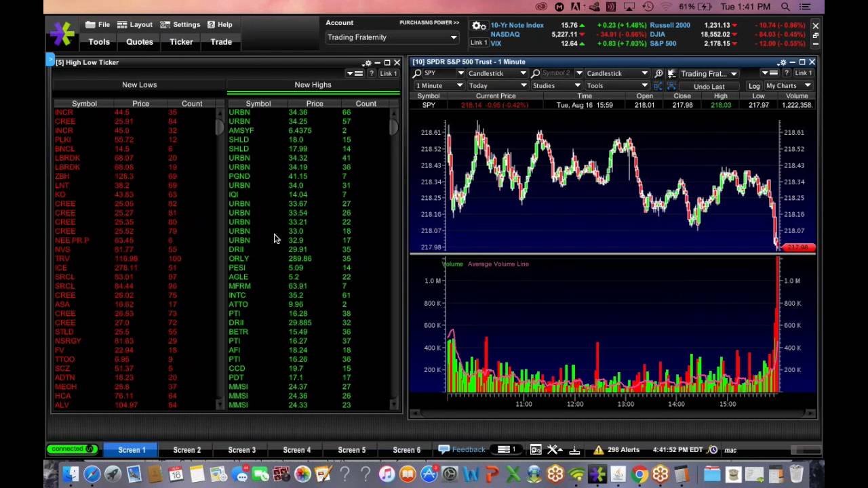Click the clock icon beside the EDT time
This screenshot has width=868, height=488.
(713, 449)
